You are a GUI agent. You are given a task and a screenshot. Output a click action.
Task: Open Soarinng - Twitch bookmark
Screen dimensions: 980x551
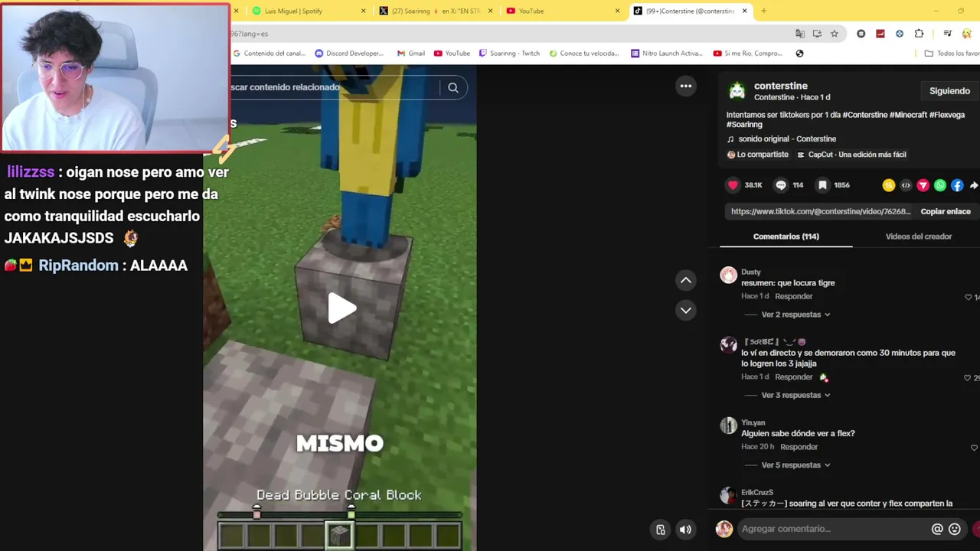[509, 54]
